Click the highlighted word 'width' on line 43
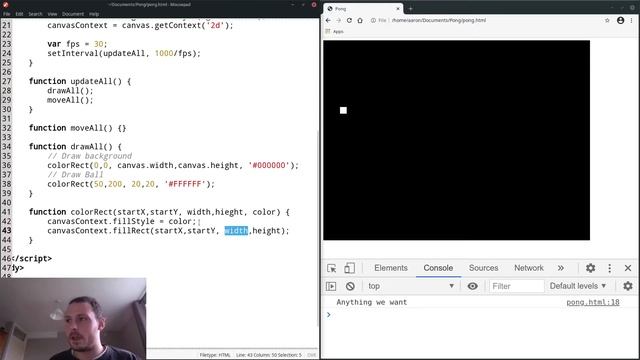 click(236, 231)
